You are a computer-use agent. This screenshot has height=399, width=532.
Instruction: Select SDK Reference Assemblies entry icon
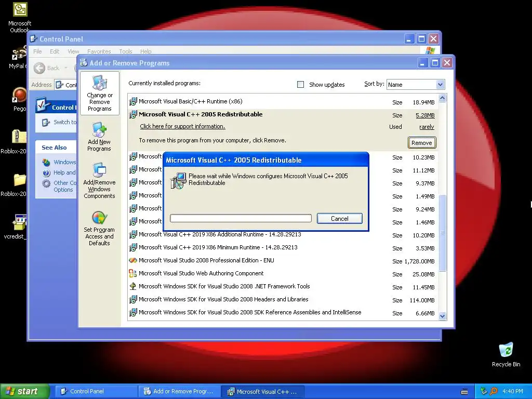(x=133, y=312)
